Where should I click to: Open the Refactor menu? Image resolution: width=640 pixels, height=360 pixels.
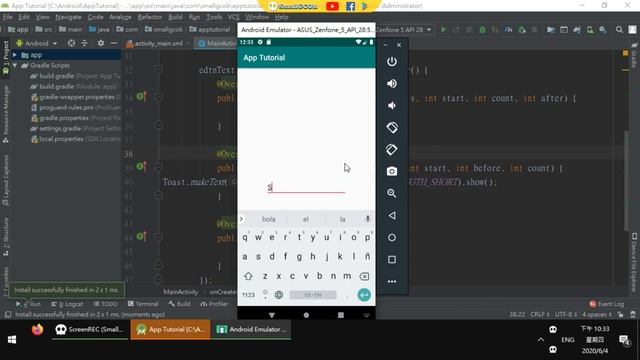[150, 17]
